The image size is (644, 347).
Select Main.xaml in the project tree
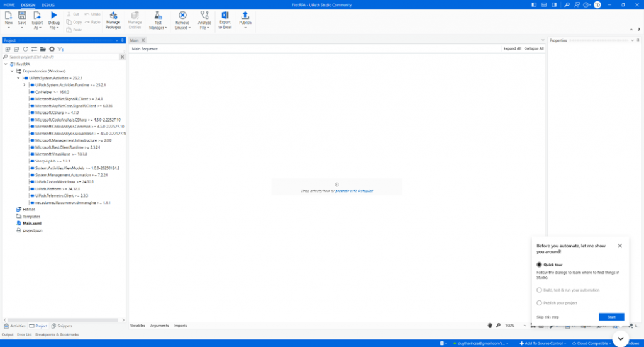(x=31, y=223)
